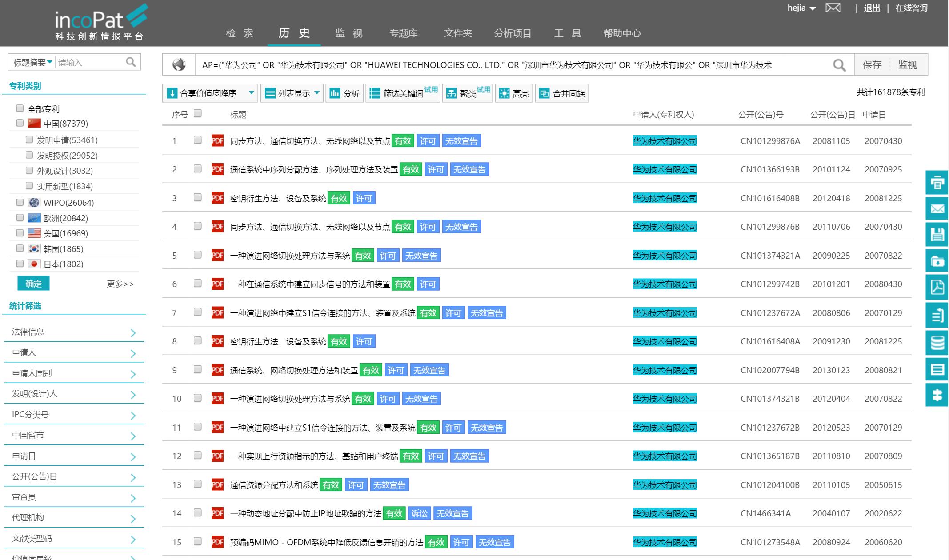Click the 确定 confirm button
Screen dimensions: 949x560
(x=33, y=284)
